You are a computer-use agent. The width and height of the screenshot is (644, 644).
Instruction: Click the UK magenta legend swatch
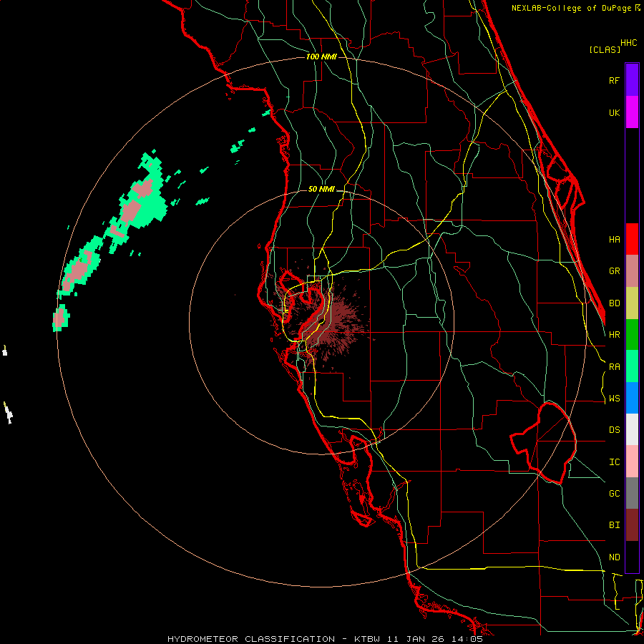[632, 112]
